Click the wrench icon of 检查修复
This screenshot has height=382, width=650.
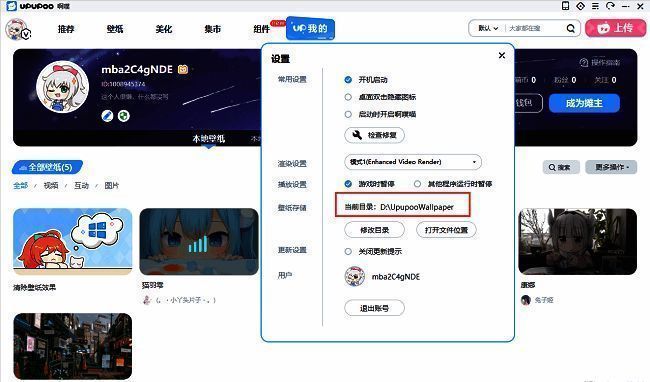(357, 135)
